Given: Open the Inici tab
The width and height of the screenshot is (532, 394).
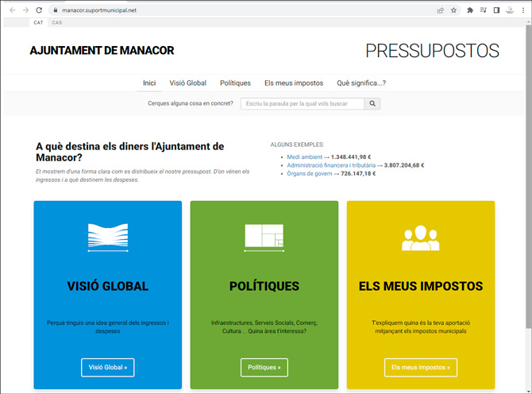Looking at the screenshot, I should click(149, 83).
